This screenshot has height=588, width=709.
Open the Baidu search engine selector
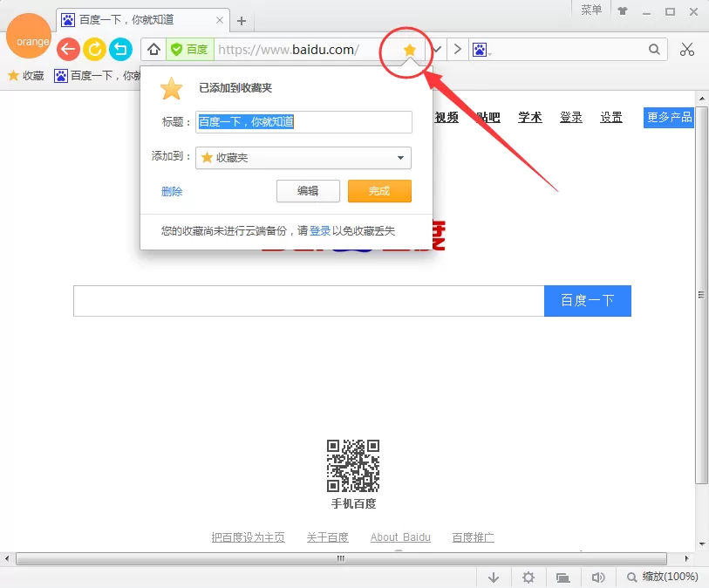pyautogui.click(x=481, y=50)
